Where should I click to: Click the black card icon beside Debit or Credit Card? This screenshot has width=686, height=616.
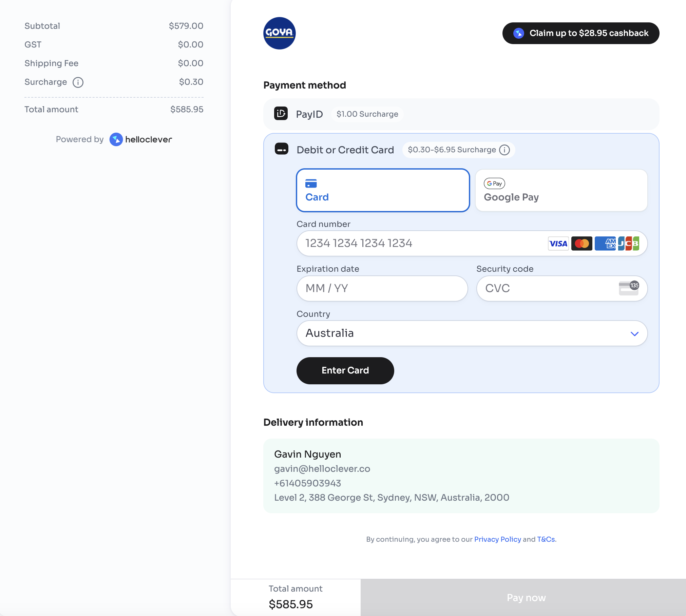(282, 149)
